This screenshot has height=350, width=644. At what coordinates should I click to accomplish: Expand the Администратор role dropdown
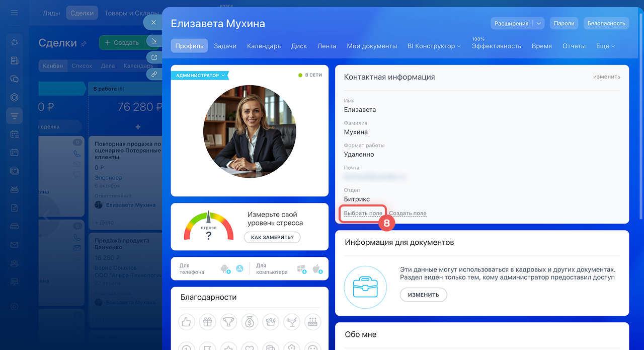coord(200,76)
